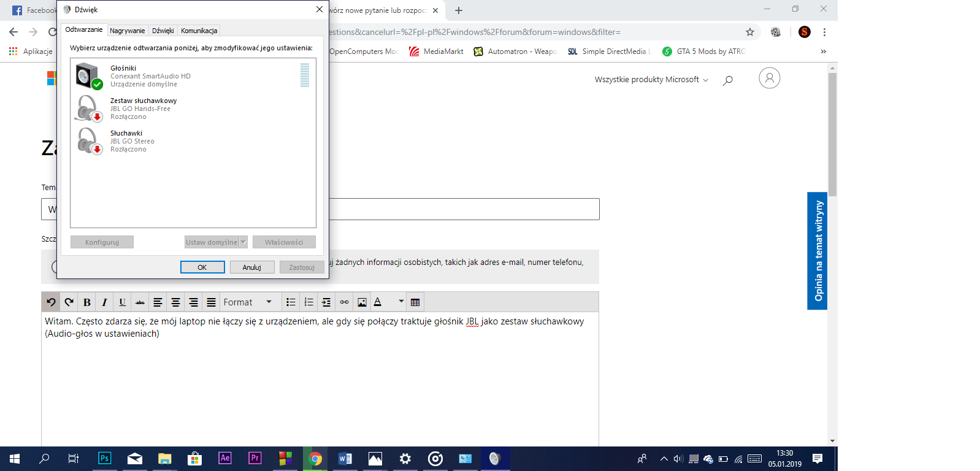Image resolution: width=980 pixels, height=471 pixels.
Task: Click the Ustaw domyślne button
Action: coord(212,242)
